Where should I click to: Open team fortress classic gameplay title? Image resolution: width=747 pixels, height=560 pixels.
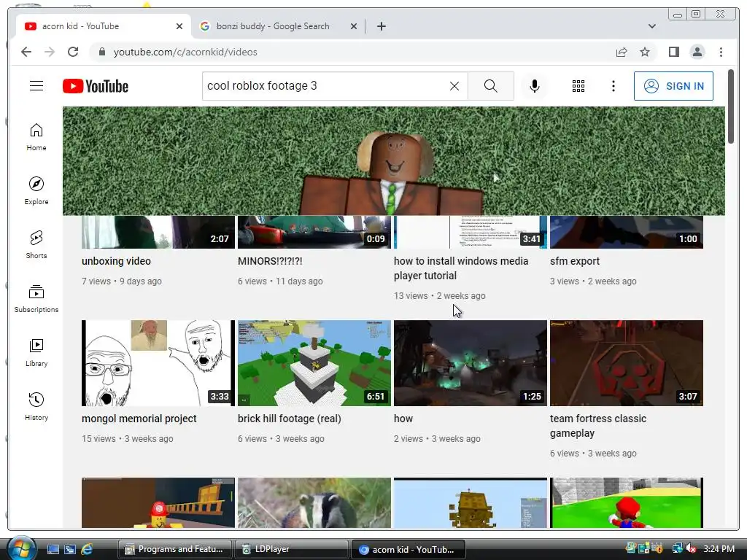598,426
